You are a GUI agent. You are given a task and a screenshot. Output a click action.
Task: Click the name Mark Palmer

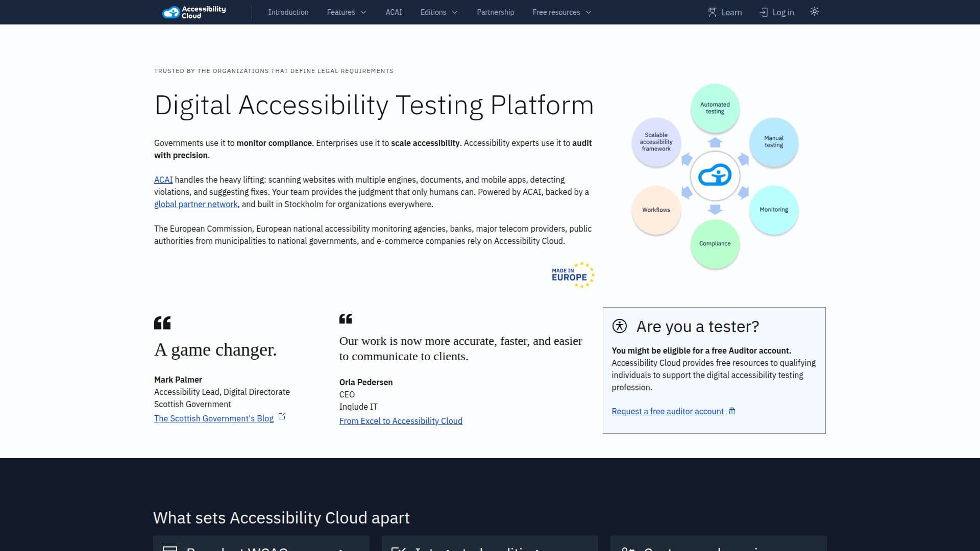(x=178, y=380)
